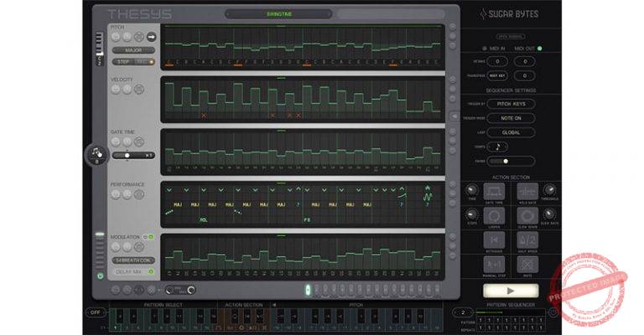
Task: Toggle the STEP / REC switch
Action: 133,62
